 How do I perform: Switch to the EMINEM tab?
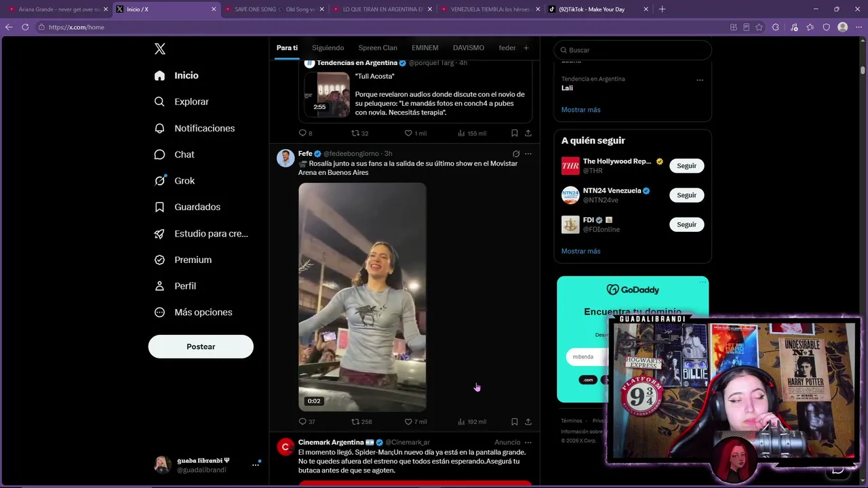(x=425, y=48)
